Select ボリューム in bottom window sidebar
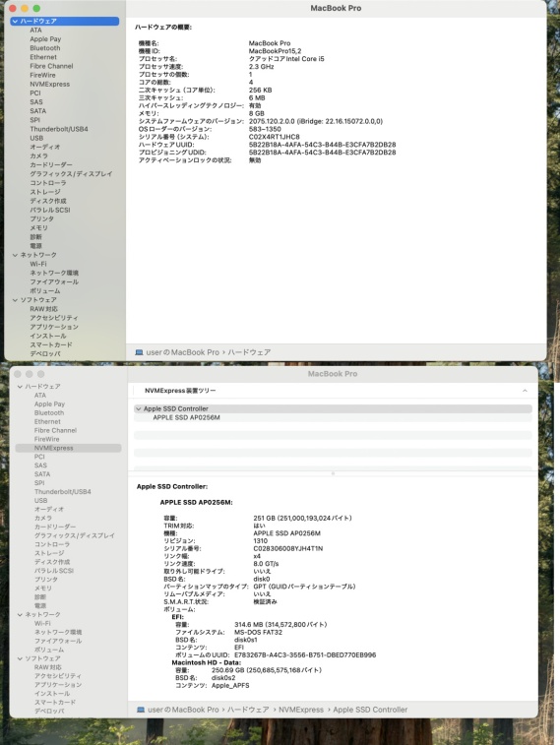This screenshot has width=560, height=745. tap(49, 650)
